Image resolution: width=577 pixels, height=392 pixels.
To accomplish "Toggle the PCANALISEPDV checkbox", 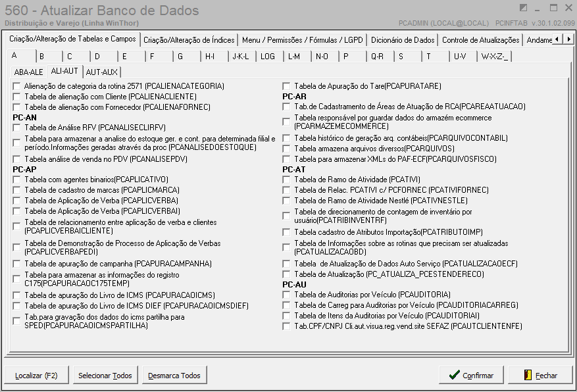I will click(16, 159).
